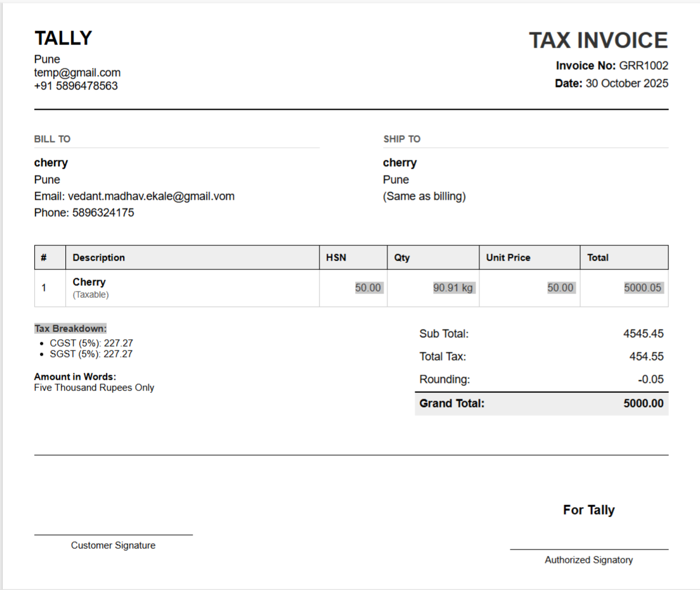Click the date 30 October 2025
700x590 pixels.
(x=626, y=84)
